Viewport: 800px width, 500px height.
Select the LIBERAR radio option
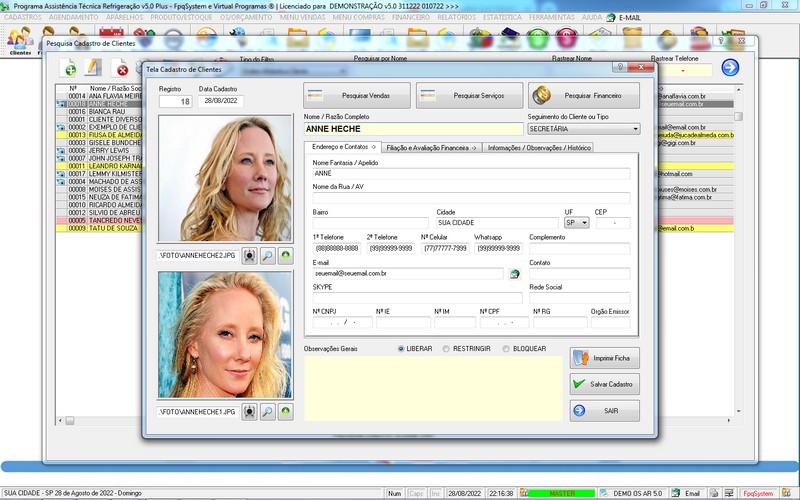[x=401, y=349]
